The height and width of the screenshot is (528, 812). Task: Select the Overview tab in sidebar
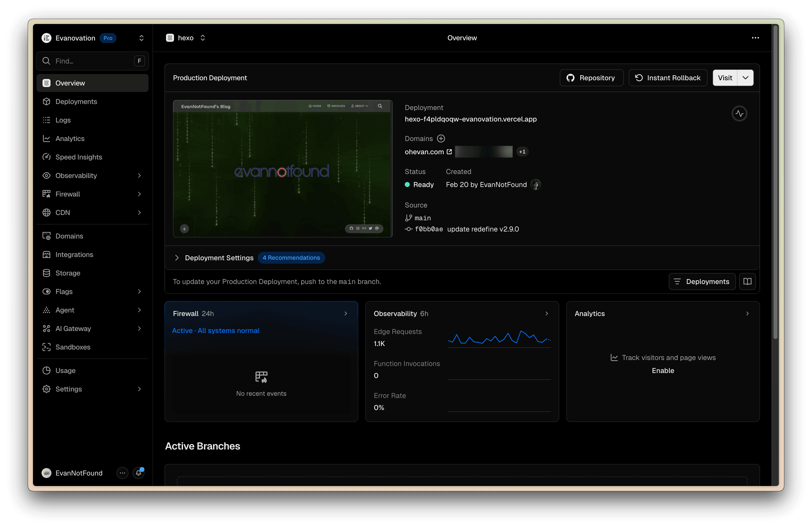[x=70, y=83]
